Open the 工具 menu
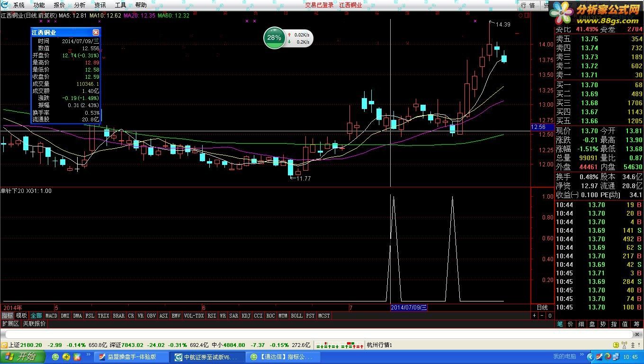Screen dimensions: 644x364 [x=121, y=5]
